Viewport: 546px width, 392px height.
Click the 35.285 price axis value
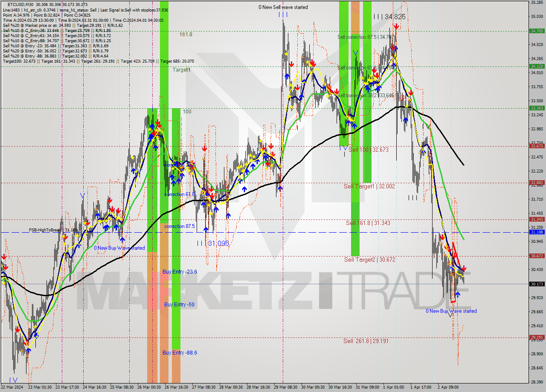(x=537, y=2)
